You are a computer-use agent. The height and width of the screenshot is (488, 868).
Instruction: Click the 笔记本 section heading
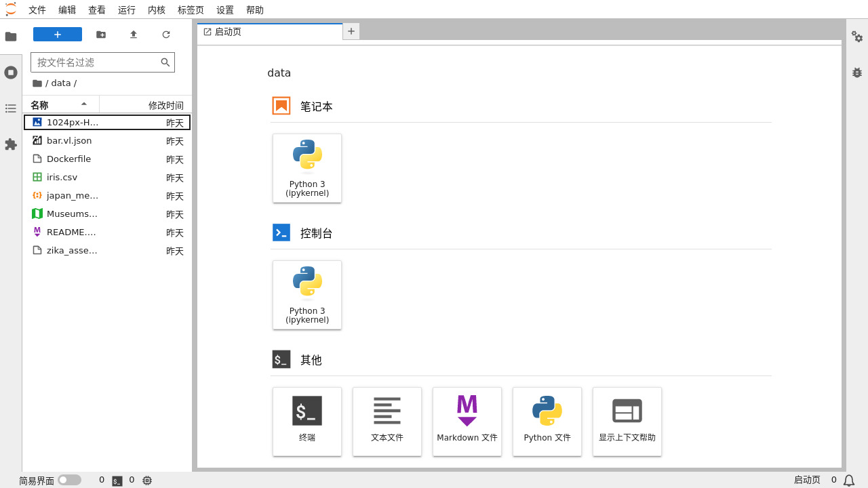(317, 106)
